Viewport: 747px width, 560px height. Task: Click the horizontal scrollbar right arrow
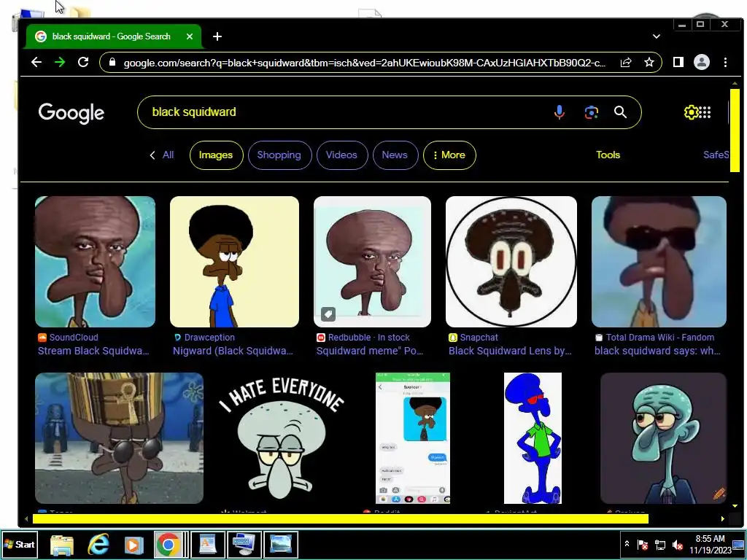(x=723, y=518)
